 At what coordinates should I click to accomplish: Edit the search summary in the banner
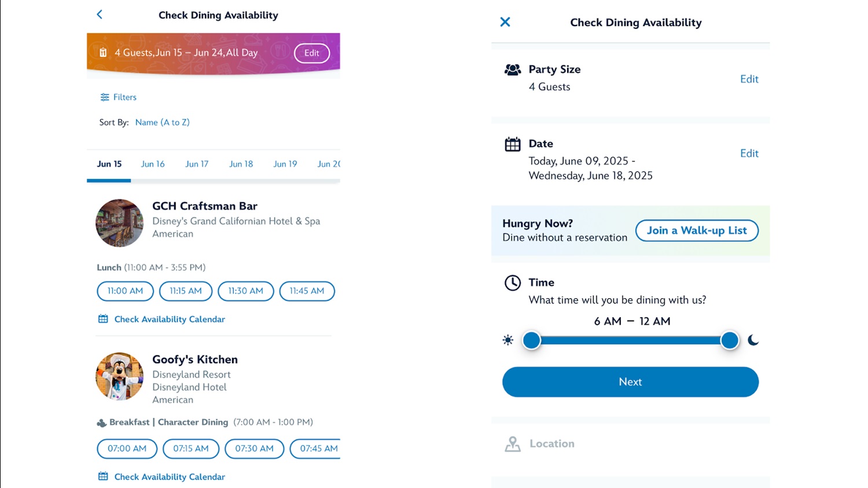311,53
